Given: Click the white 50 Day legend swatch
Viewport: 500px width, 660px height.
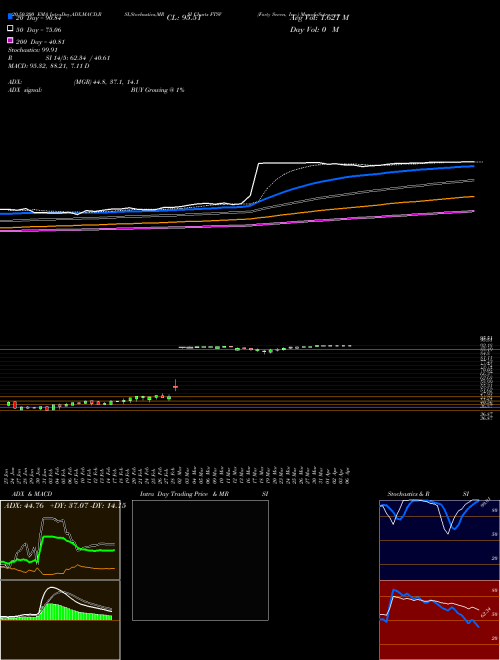Looking at the screenshot, I should click(x=10, y=29).
